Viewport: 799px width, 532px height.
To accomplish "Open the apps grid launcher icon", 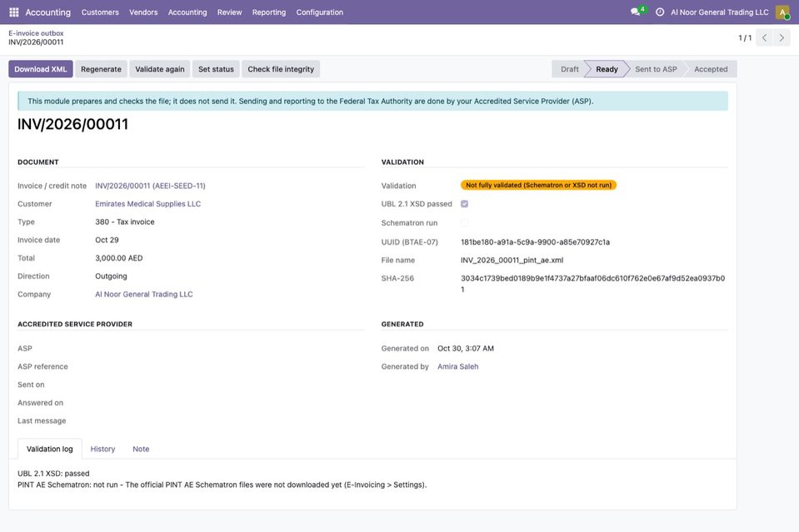I will 14,12.
